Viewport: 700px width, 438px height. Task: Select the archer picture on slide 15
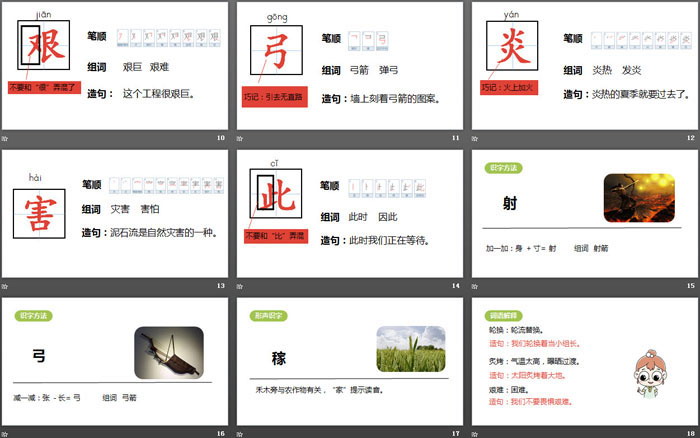coord(638,198)
